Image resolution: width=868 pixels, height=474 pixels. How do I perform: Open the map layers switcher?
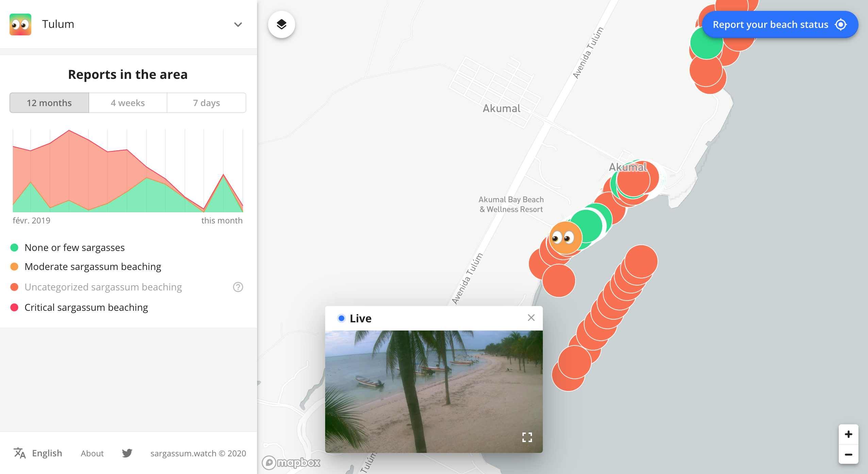point(281,24)
